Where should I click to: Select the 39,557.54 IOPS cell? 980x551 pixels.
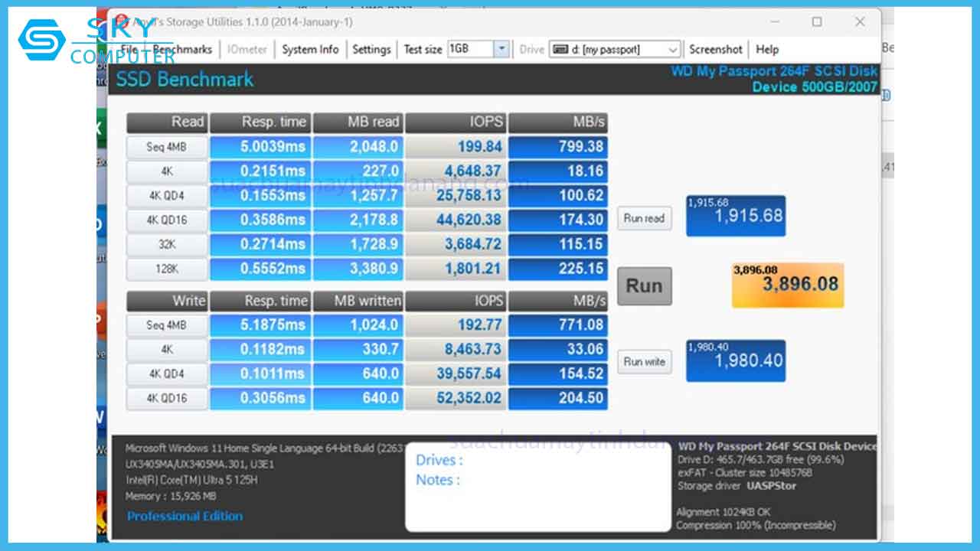pyautogui.click(x=456, y=373)
